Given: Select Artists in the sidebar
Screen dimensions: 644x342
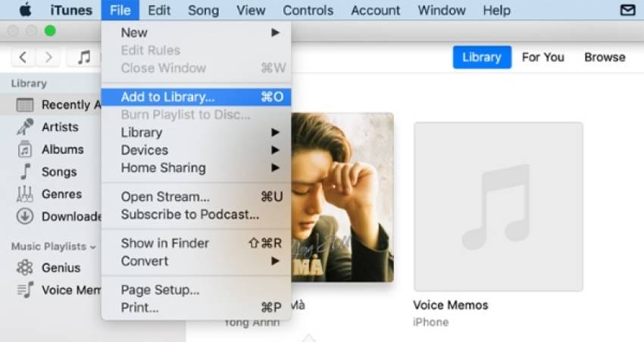Looking at the screenshot, I should coord(60,127).
